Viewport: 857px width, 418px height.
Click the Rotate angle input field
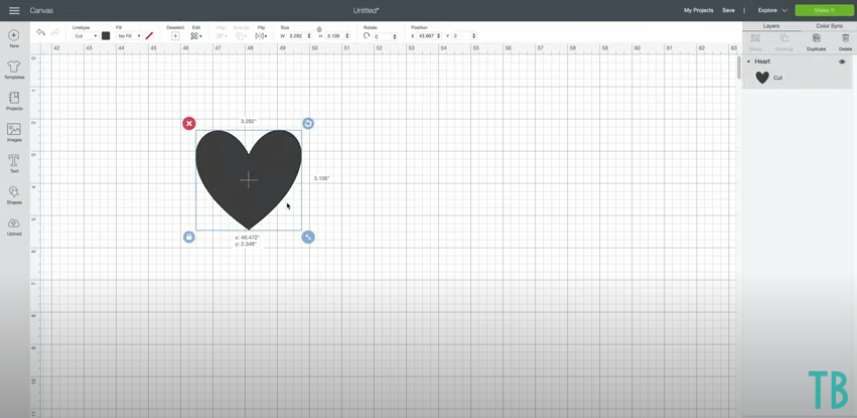(x=382, y=36)
